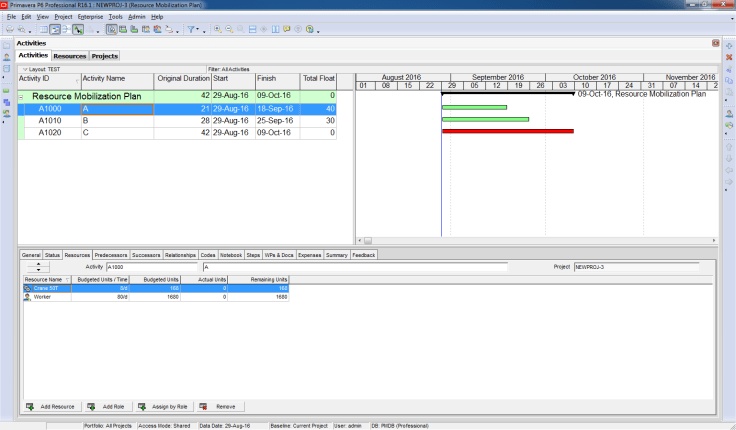Select activity row A1020

coord(177,133)
